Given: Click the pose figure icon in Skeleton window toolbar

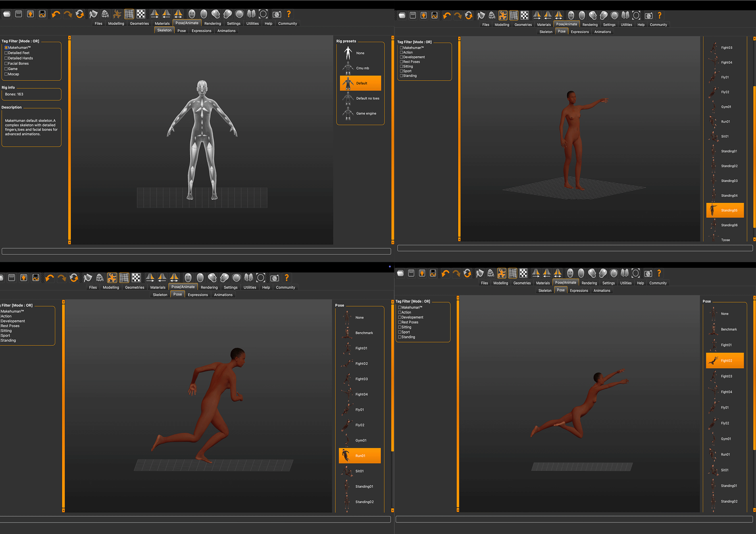Looking at the screenshot, I should point(117,14).
